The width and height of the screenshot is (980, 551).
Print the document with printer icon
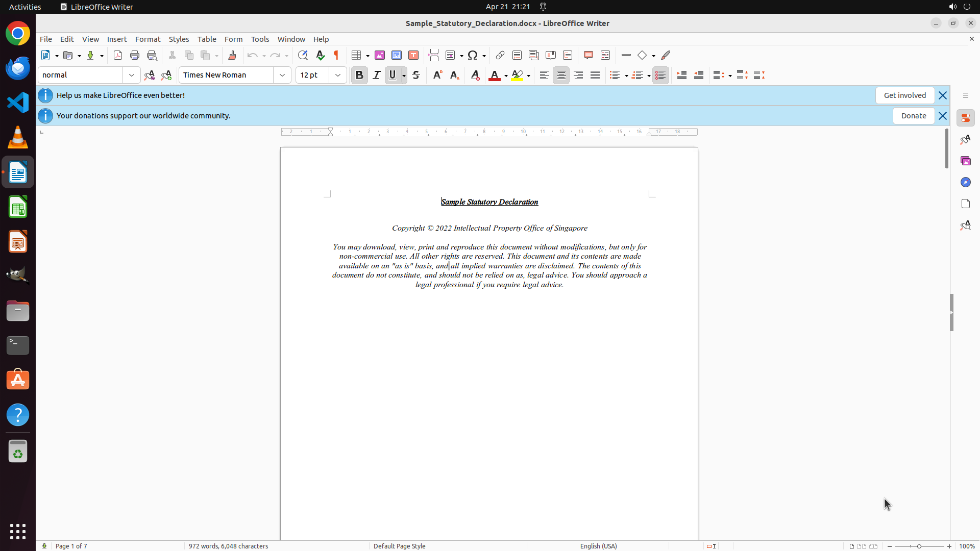135,55
